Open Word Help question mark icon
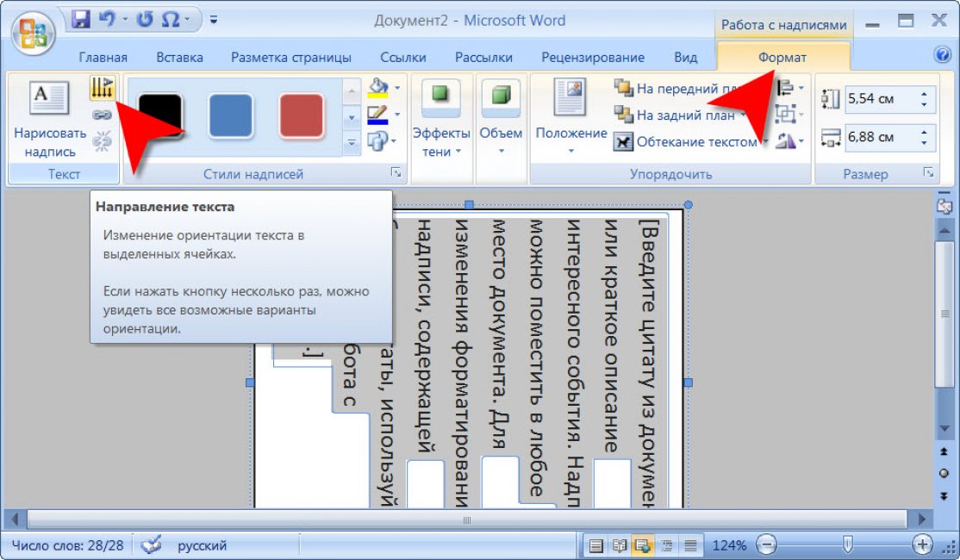Viewport: 960px width, 560px height. [x=943, y=54]
